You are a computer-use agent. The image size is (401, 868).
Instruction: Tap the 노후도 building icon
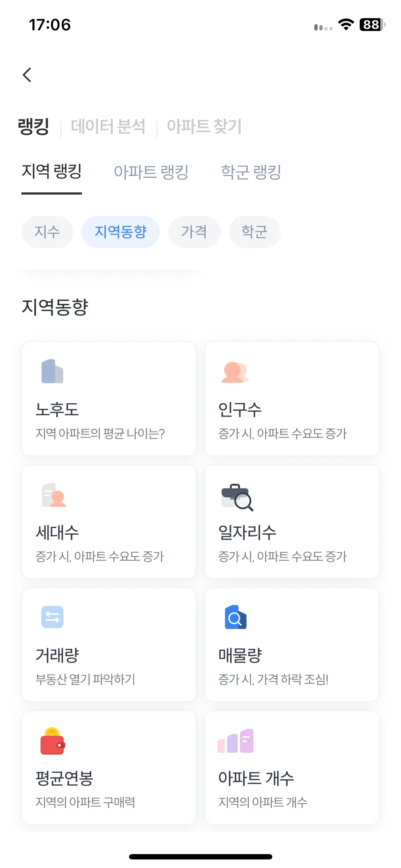[52, 371]
